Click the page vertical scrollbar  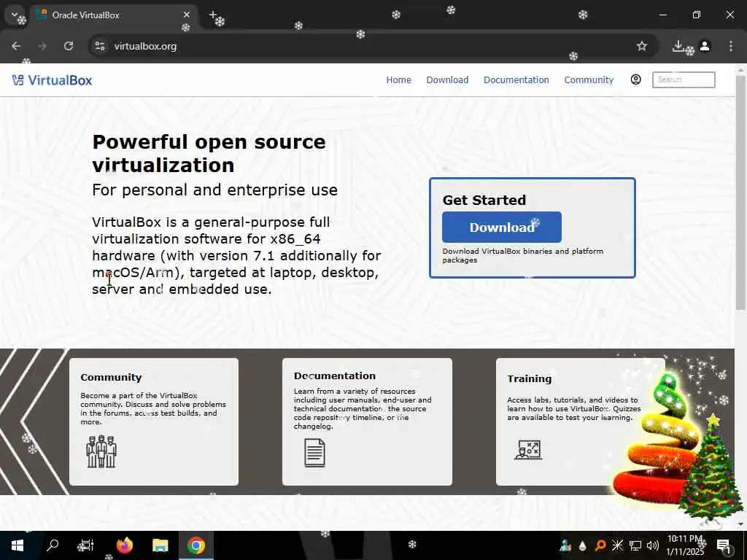coord(740,192)
